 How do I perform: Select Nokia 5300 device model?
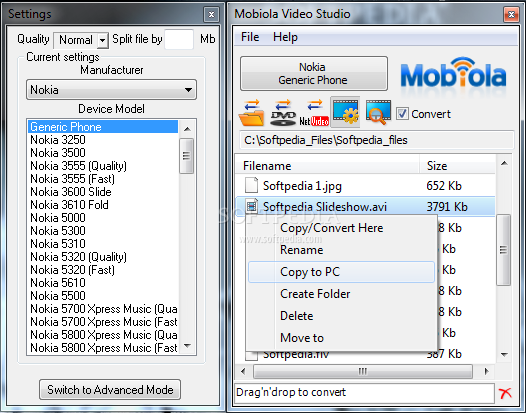[103, 231]
